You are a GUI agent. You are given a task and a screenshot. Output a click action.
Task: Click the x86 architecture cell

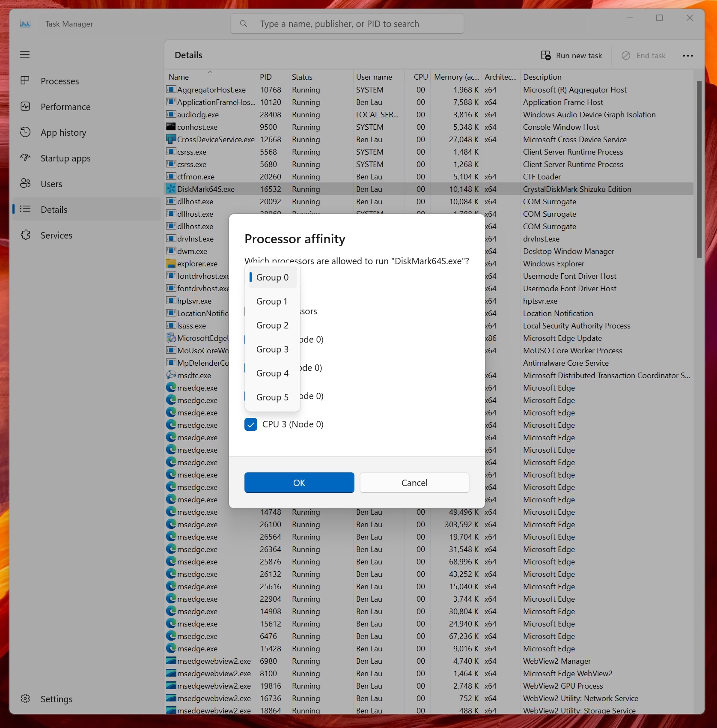pos(491,338)
